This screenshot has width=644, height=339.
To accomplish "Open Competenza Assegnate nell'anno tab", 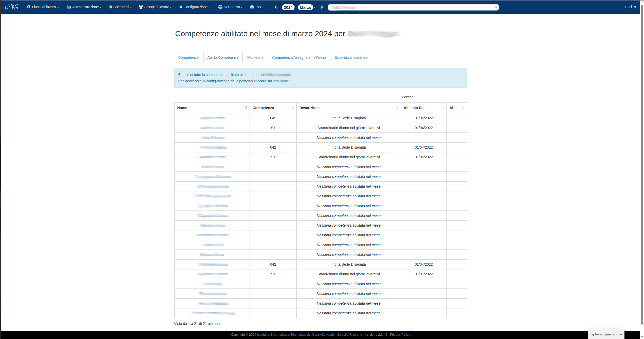I will click(x=299, y=57).
